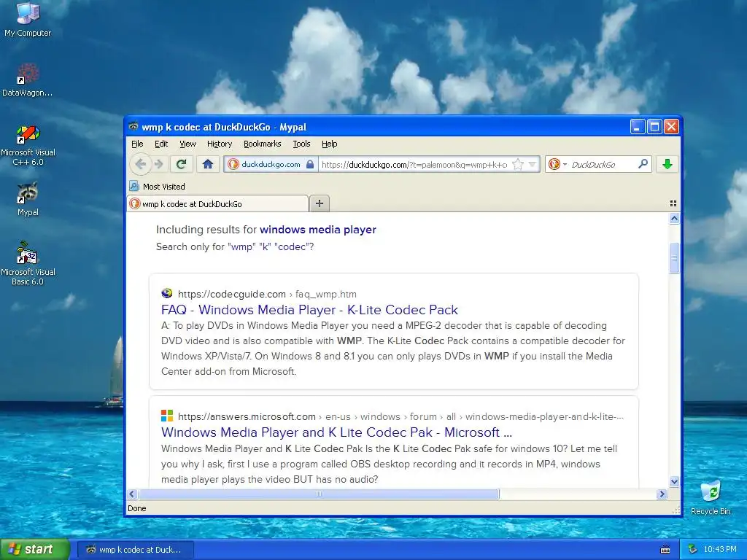Follow the 'windows media player' suggestion link
The image size is (747, 560).
tap(318, 230)
